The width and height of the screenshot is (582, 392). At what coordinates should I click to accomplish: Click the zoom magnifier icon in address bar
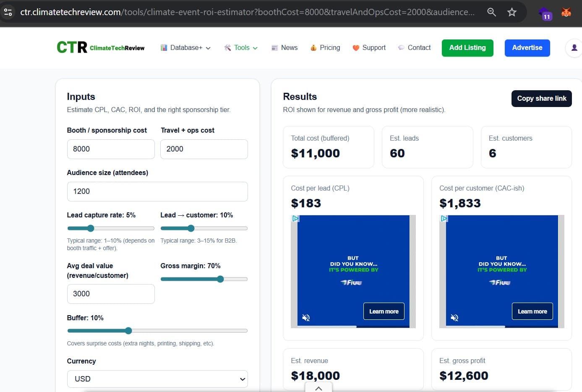(491, 12)
